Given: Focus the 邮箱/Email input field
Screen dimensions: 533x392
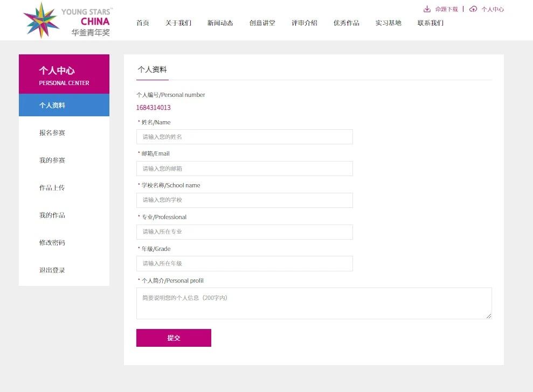Looking at the screenshot, I should point(244,169).
